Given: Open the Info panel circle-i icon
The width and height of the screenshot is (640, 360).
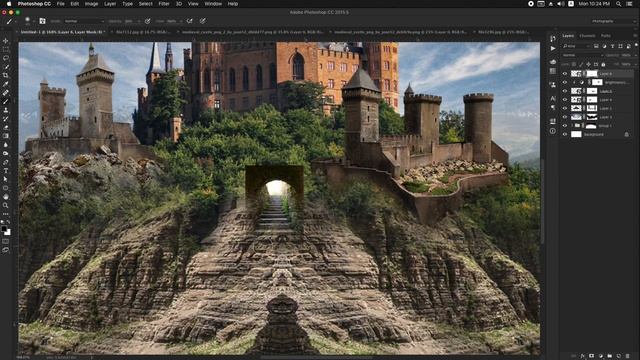Looking at the screenshot, I should tap(553, 131).
